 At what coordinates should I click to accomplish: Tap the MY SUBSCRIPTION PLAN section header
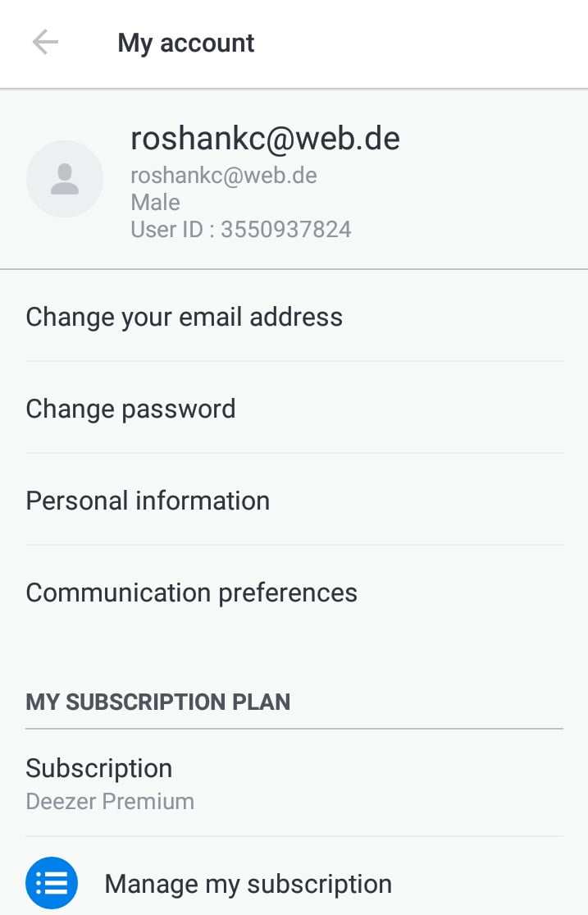click(x=158, y=702)
